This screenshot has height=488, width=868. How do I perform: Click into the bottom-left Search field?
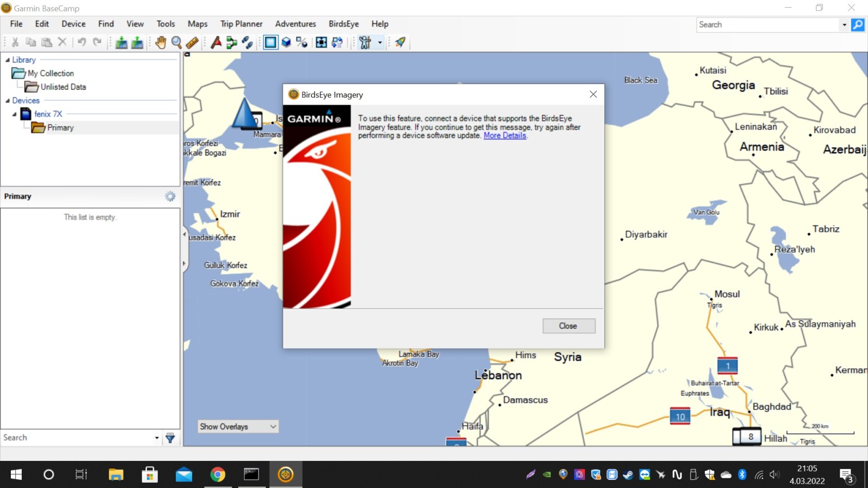pos(76,438)
